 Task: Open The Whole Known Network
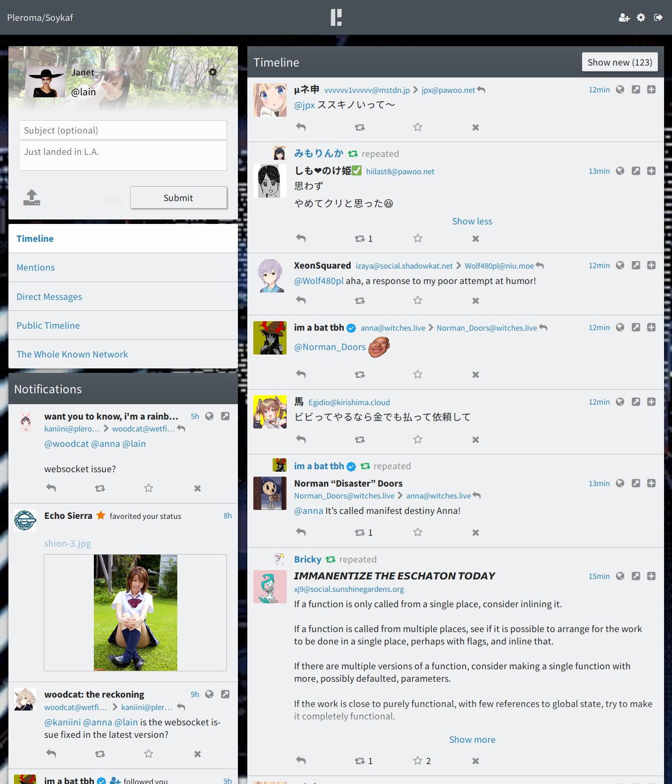pyautogui.click(x=73, y=355)
